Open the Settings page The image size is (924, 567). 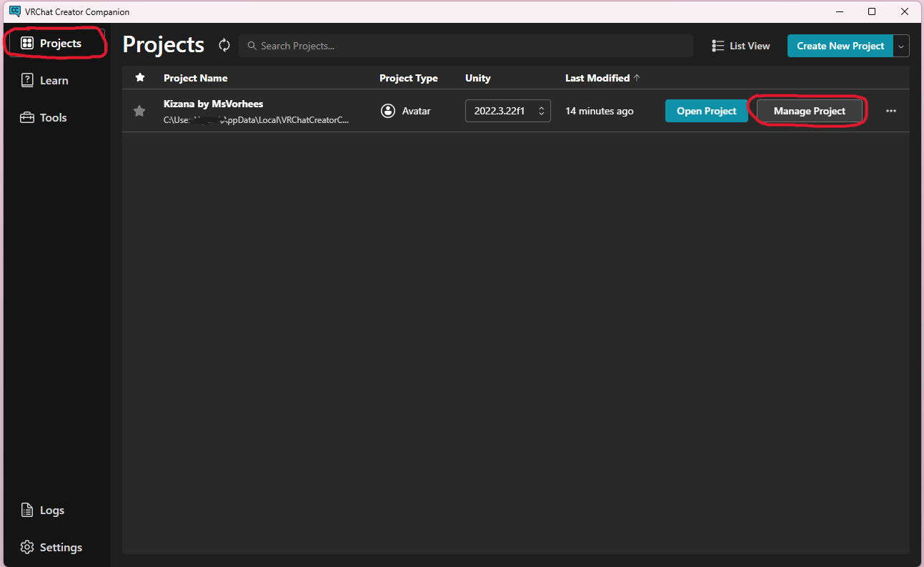(51, 547)
